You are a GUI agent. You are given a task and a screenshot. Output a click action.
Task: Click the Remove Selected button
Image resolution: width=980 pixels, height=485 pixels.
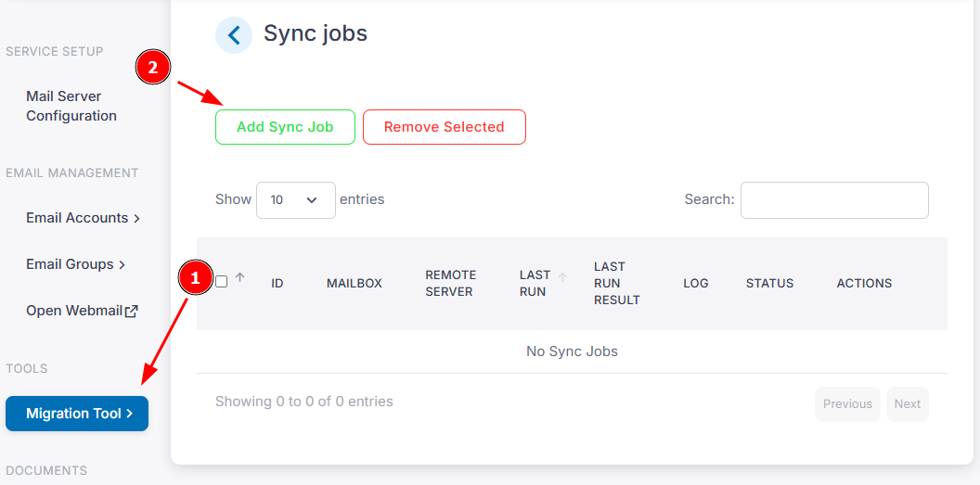point(445,127)
